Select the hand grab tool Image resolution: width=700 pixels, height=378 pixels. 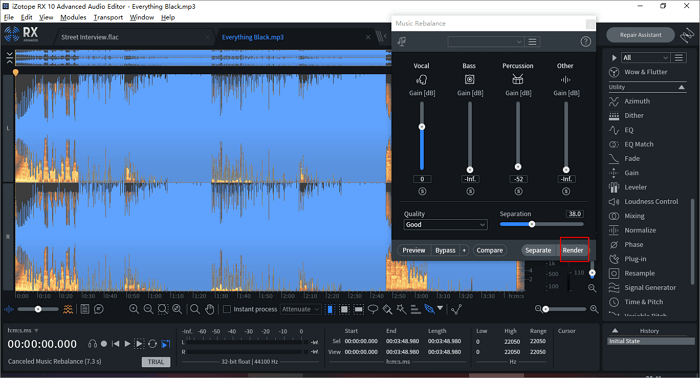[x=209, y=309]
